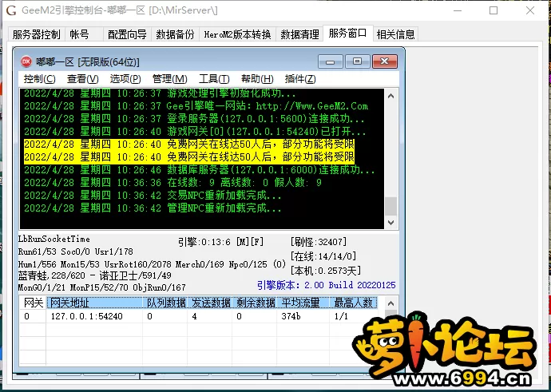
Task: Click the 引擎:0:13:6 [M][F] text
Action: pos(220,242)
